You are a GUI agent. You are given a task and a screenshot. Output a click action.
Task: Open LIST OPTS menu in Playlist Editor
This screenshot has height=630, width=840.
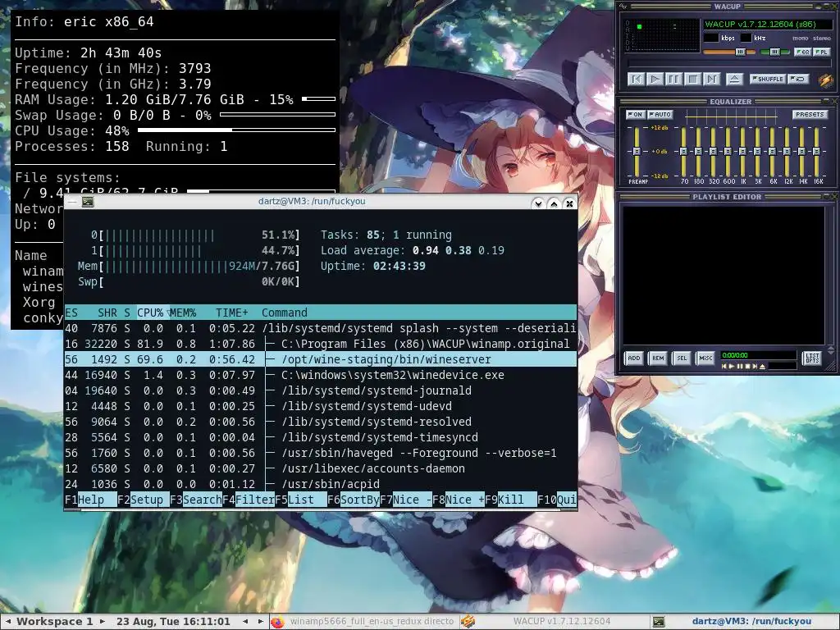(812, 358)
